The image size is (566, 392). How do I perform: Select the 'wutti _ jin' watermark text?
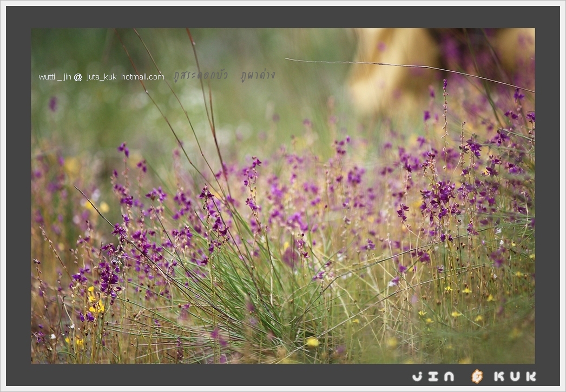coord(55,77)
